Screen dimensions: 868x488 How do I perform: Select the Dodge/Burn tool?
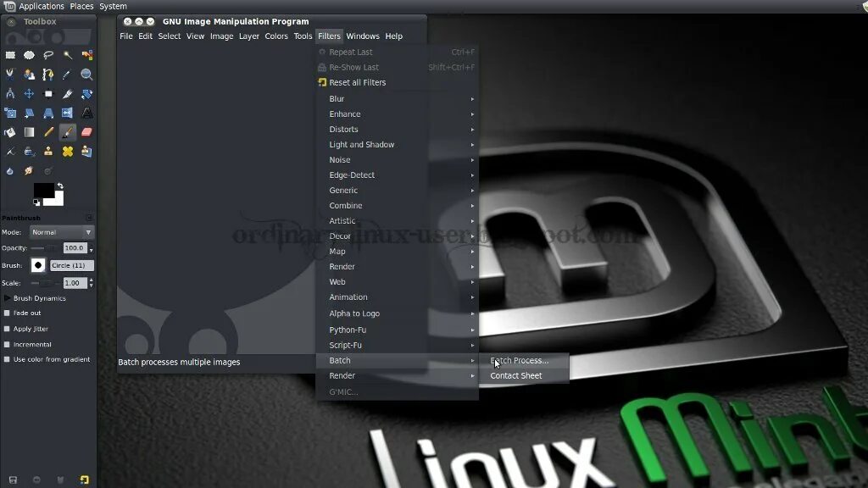point(48,171)
